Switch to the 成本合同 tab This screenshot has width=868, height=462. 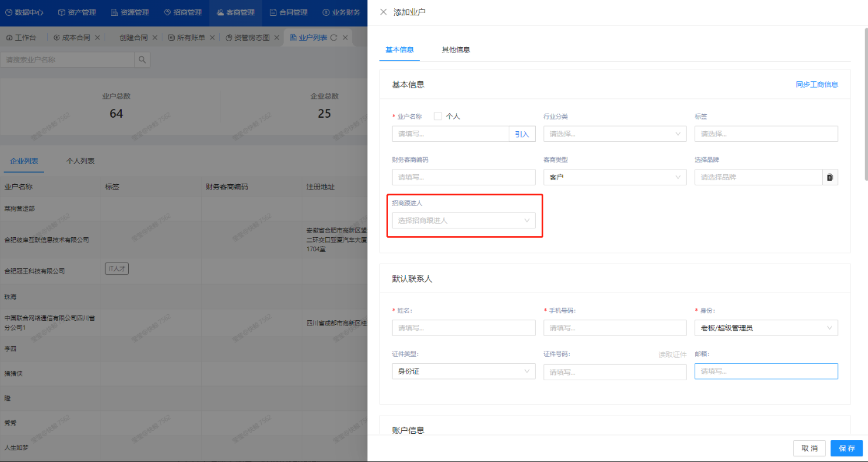point(72,38)
